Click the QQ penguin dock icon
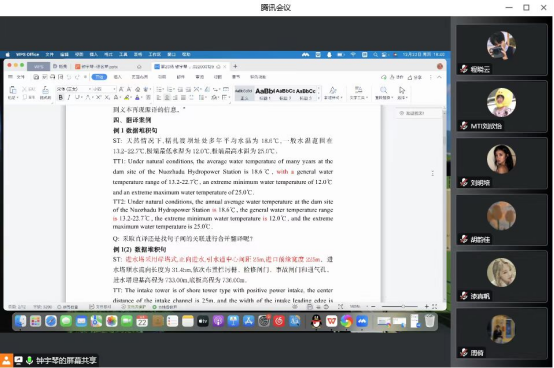Image resolution: width=554 pixels, height=368 pixels. click(316, 321)
